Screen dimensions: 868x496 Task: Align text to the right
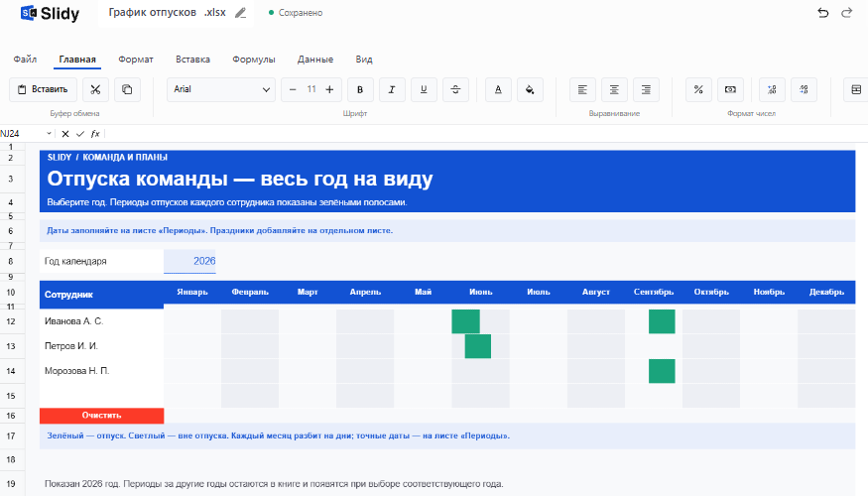646,89
